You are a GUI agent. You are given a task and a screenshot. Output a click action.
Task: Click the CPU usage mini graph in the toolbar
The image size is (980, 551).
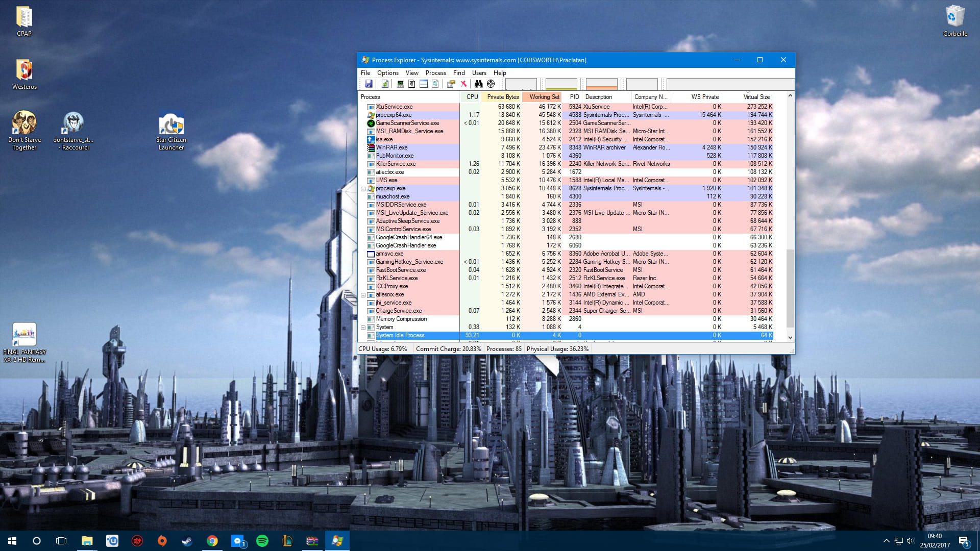(x=521, y=84)
